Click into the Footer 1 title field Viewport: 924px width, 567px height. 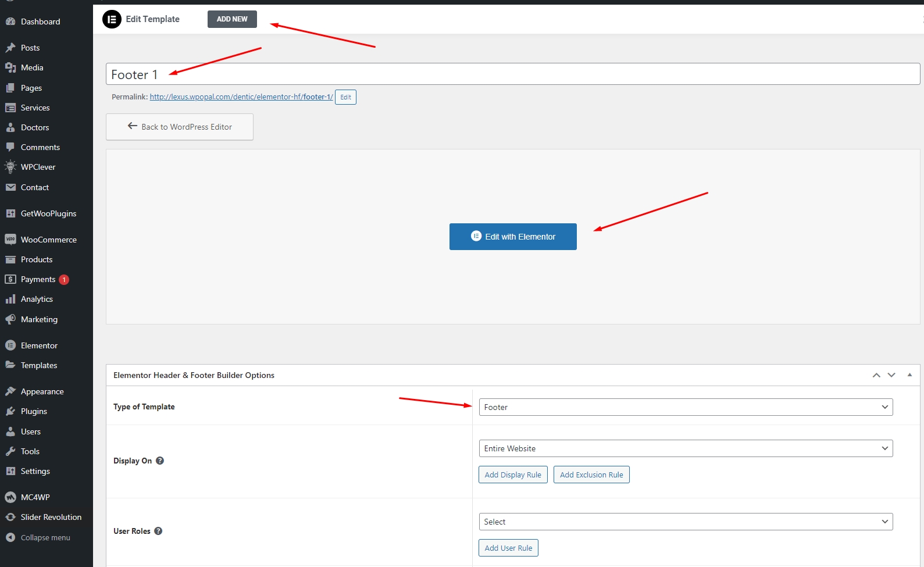click(x=512, y=74)
